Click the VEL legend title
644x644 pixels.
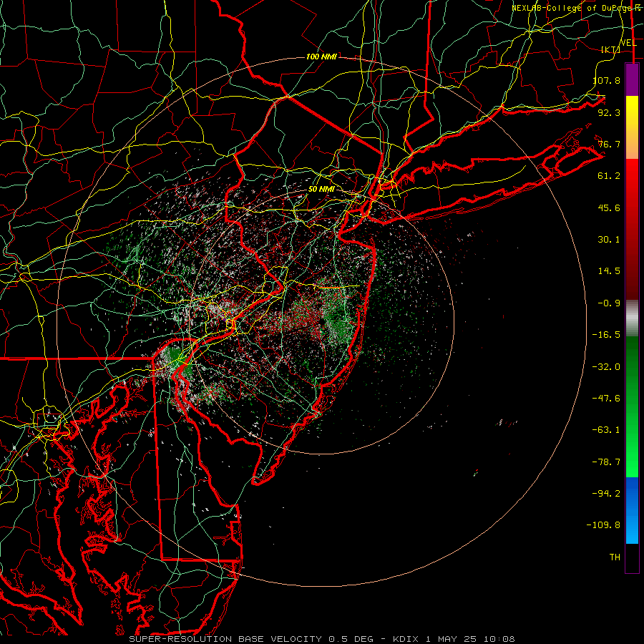tap(628, 43)
